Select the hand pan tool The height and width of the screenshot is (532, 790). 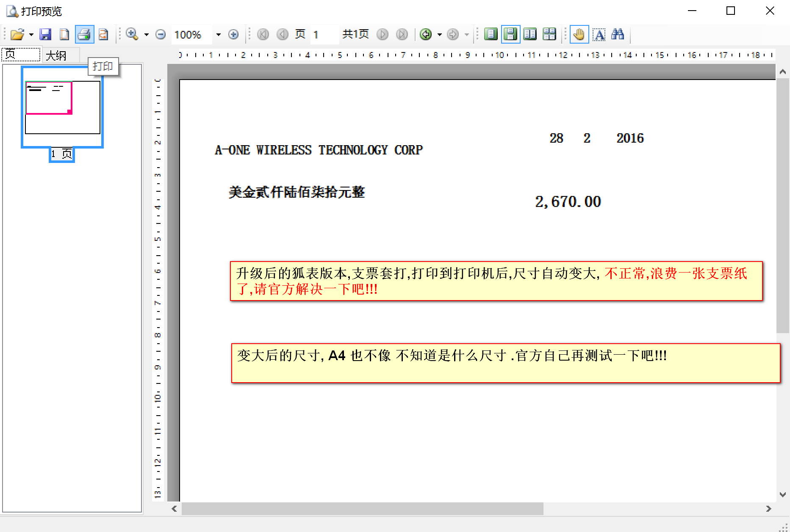(579, 34)
